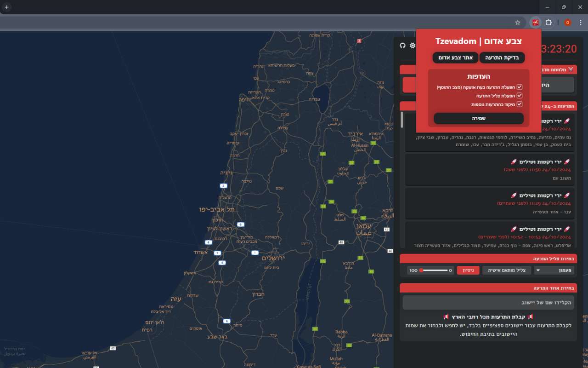This screenshot has height=368, width=588.
Task: Click the 'באר שבע' label on the map
Action: pos(218,336)
